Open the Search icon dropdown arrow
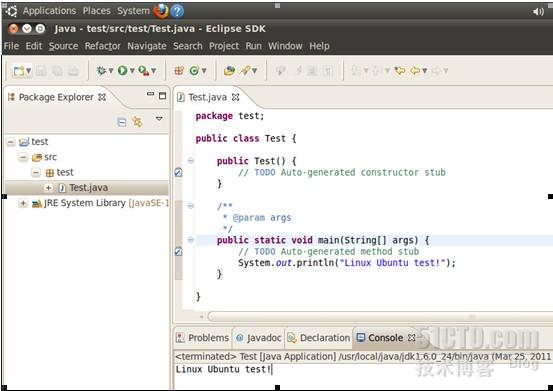Viewport: 553px width, 391px height. tap(254, 71)
